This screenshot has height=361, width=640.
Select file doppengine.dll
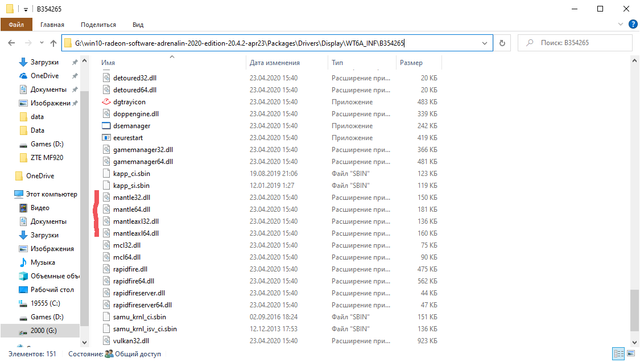pyautogui.click(x=136, y=114)
